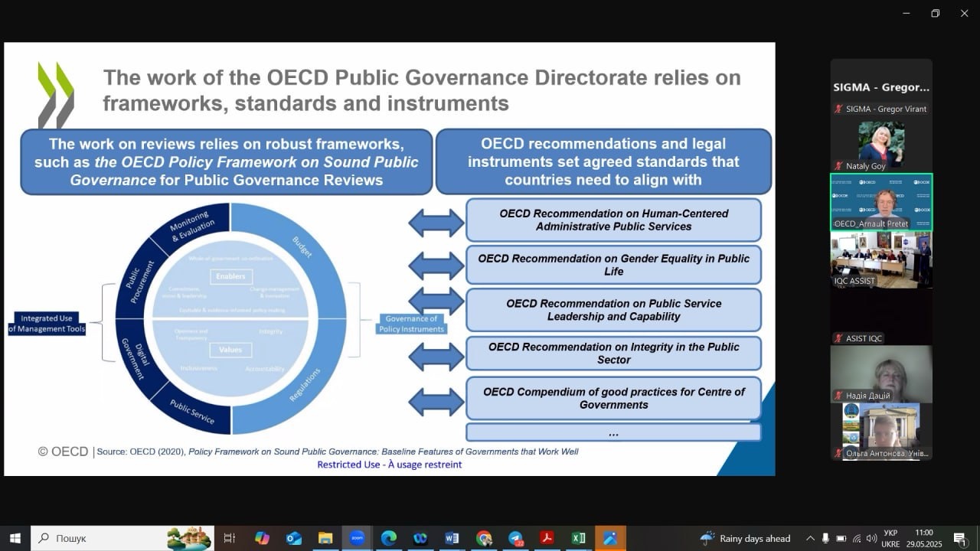The height and width of the screenshot is (551, 980).
Task: Select the OECD_Arnault Pretet video thumbnail
Action: [x=881, y=202]
